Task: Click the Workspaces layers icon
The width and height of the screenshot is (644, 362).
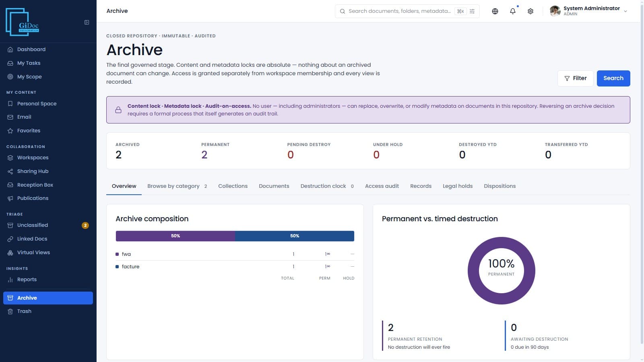Action: [10, 158]
